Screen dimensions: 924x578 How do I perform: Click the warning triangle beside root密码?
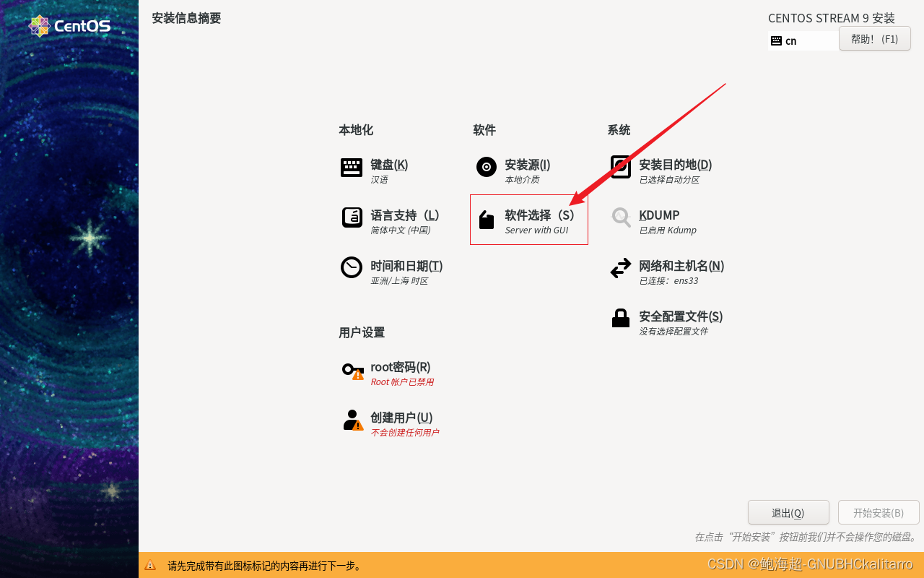tap(359, 375)
